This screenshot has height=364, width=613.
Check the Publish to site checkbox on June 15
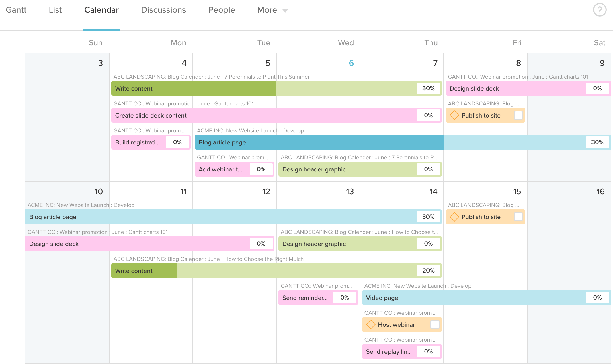point(518,217)
